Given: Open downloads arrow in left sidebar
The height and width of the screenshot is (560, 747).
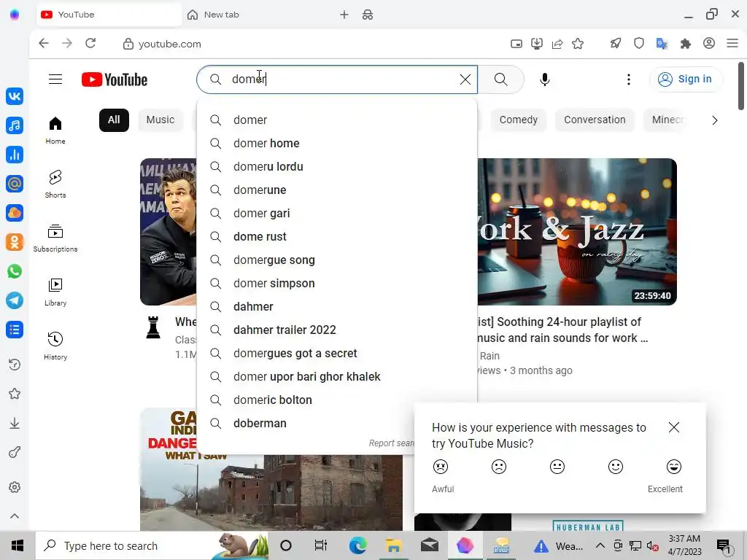Looking at the screenshot, I should tap(15, 423).
